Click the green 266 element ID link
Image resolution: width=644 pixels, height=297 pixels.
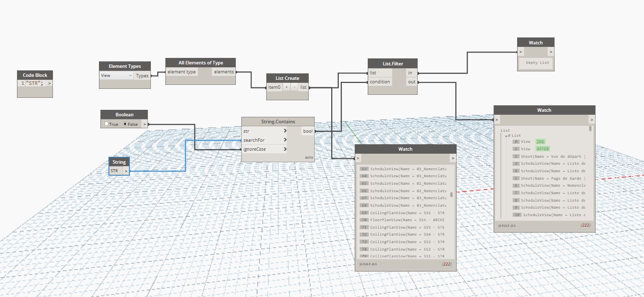pos(541,142)
